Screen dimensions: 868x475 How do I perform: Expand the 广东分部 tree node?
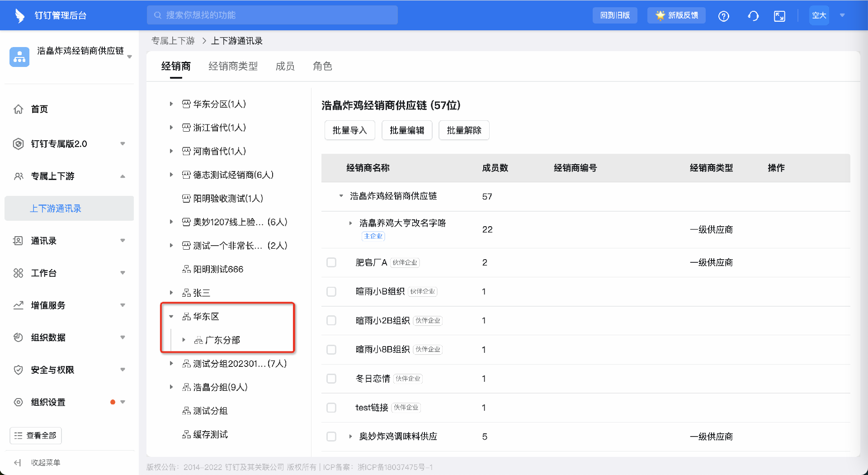click(x=184, y=340)
